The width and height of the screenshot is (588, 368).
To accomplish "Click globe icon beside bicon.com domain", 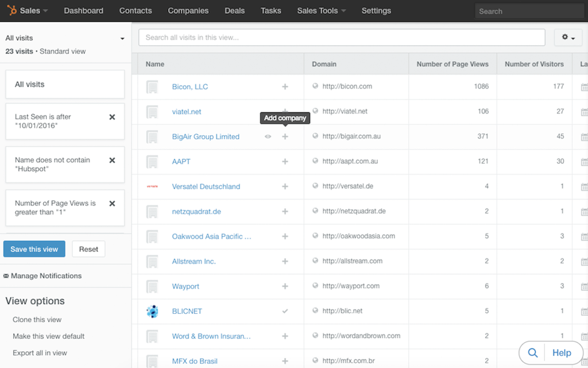I will click(315, 86).
